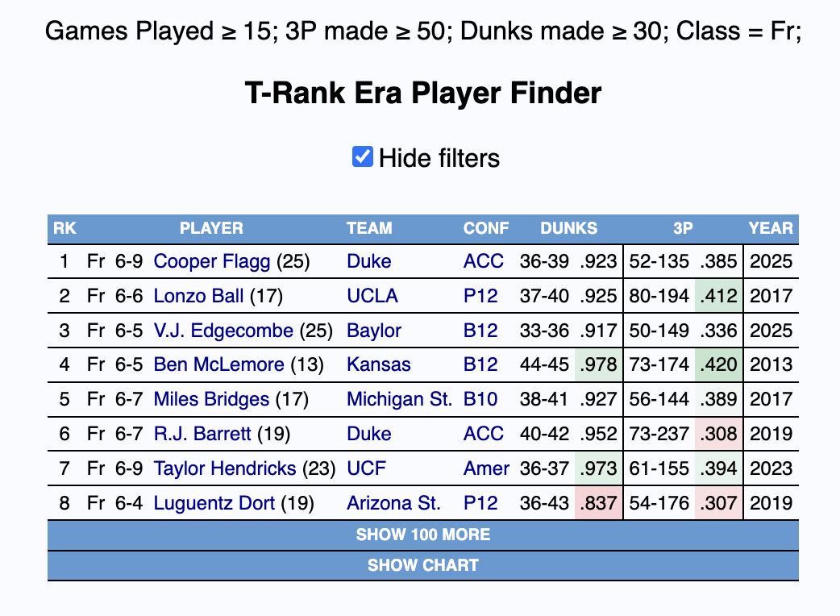Image resolution: width=840 pixels, height=616 pixels.
Task: Click the Luguentz Dort player link
Action: (214, 504)
